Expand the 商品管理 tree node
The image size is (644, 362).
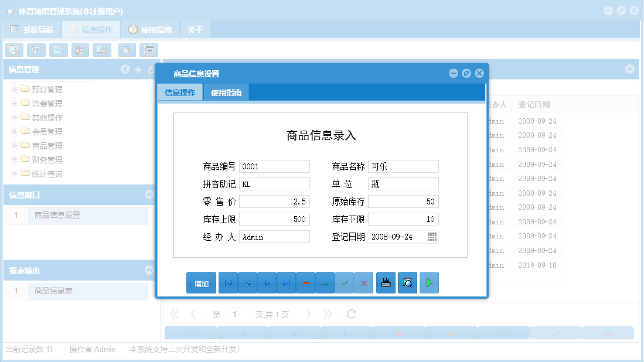[14, 145]
